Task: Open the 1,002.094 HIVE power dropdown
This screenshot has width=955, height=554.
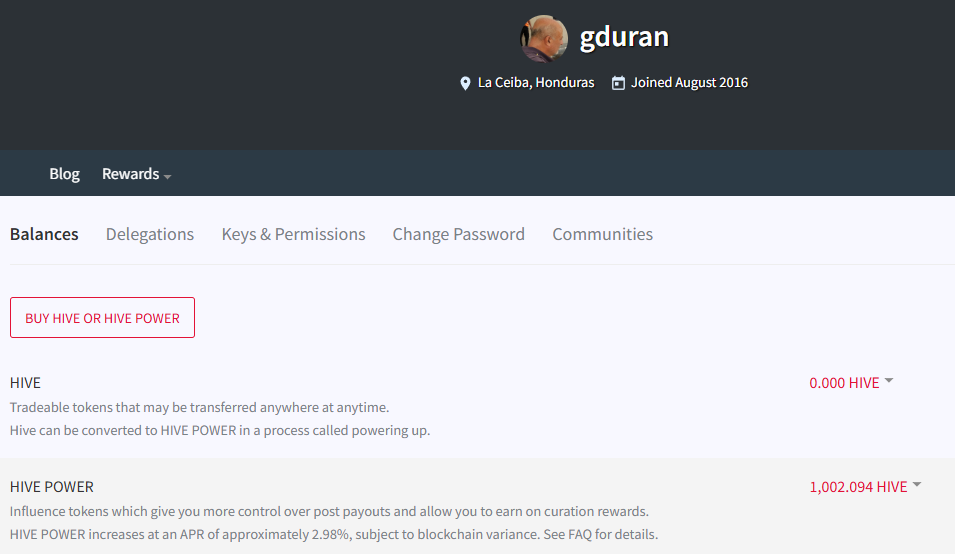Action: click(x=865, y=486)
